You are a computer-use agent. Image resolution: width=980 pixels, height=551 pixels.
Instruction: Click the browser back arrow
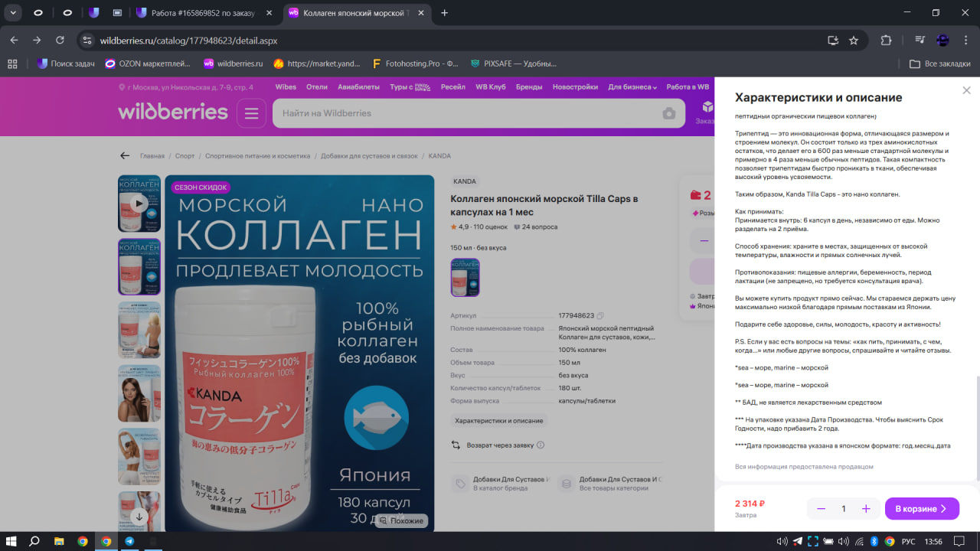(x=14, y=41)
